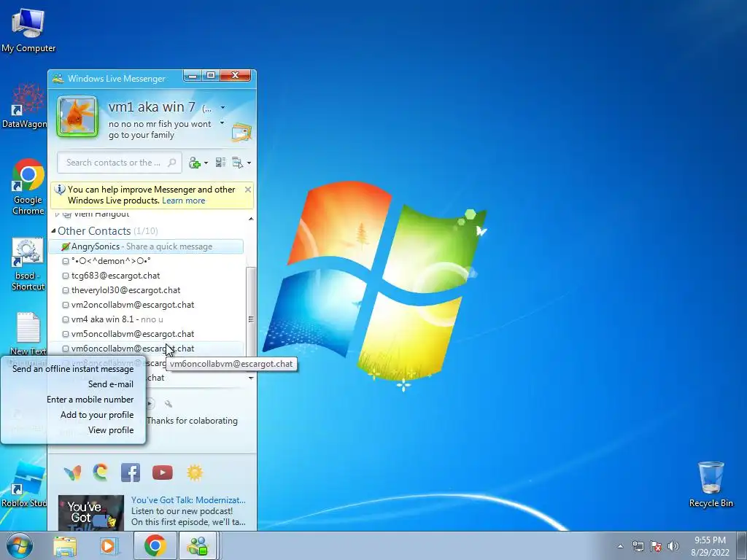Open the Facebook icon in Messenger

131,472
